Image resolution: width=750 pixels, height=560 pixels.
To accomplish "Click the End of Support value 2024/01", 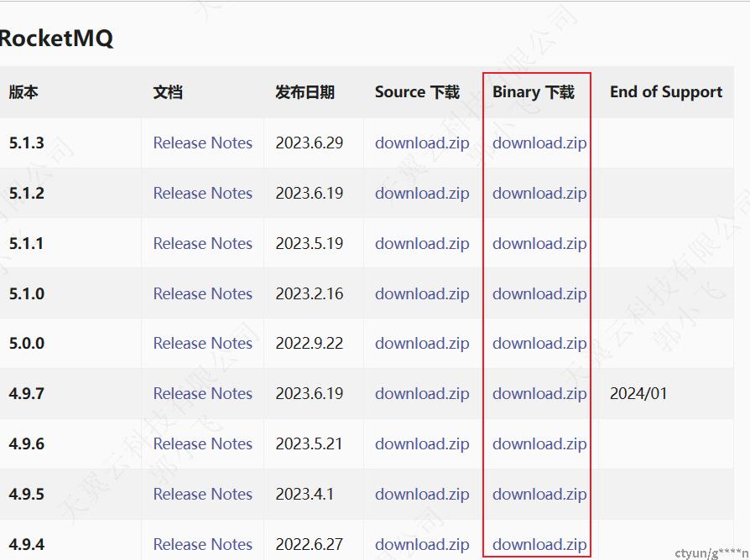I will point(638,393).
